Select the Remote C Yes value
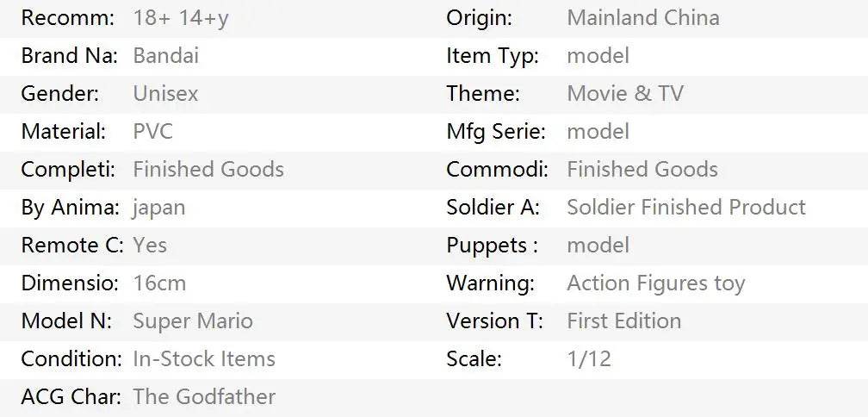 (150, 246)
